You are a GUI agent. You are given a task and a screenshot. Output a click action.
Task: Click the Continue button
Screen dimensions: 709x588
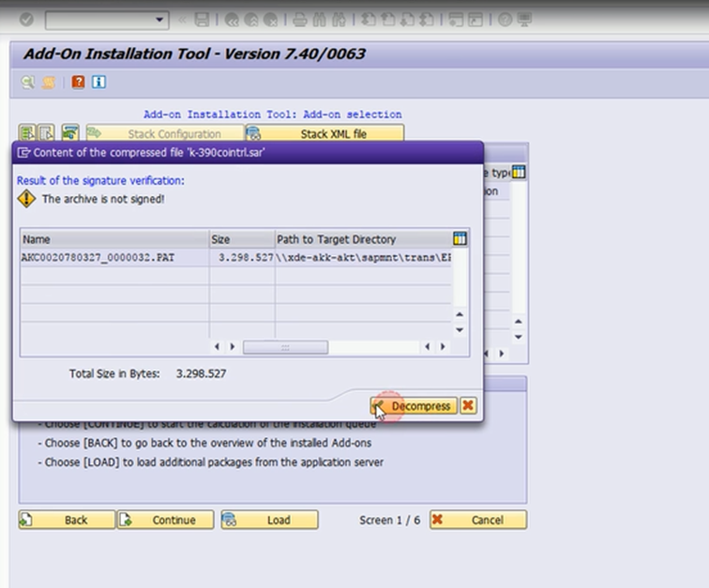coord(165,520)
